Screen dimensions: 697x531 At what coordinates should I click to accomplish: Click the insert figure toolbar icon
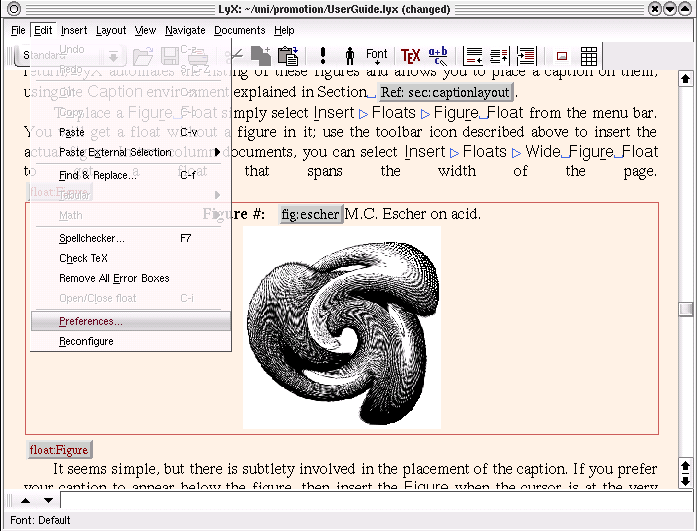click(562, 56)
